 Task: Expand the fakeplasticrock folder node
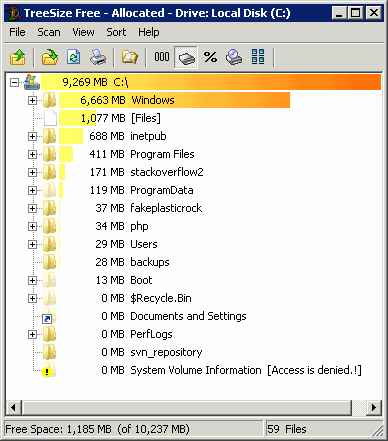coord(32,208)
